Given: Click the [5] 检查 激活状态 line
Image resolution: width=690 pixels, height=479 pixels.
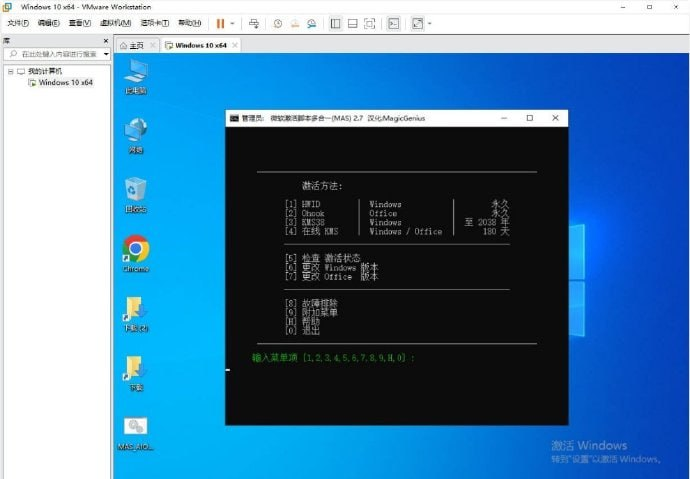Looking at the screenshot, I should point(323,258).
